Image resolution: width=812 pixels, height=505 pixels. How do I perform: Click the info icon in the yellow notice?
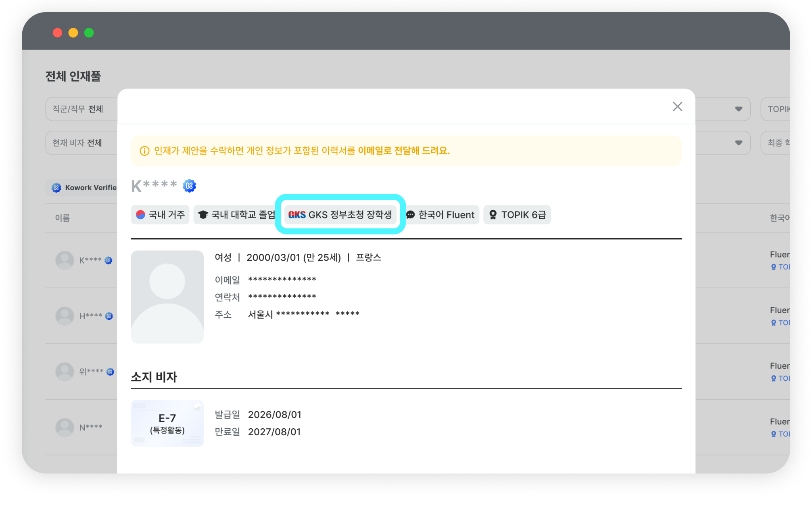pyautogui.click(x=144, y=151)
